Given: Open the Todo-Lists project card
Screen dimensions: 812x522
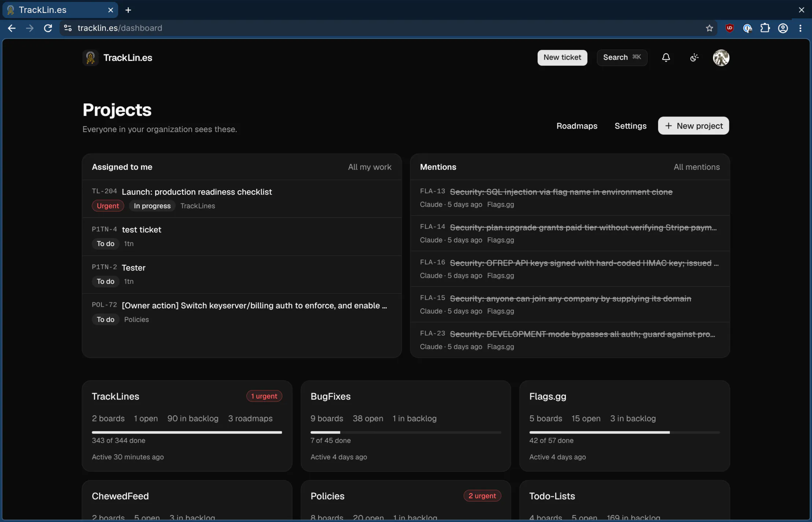Looking at the screenshot, I should coord(624,500).
